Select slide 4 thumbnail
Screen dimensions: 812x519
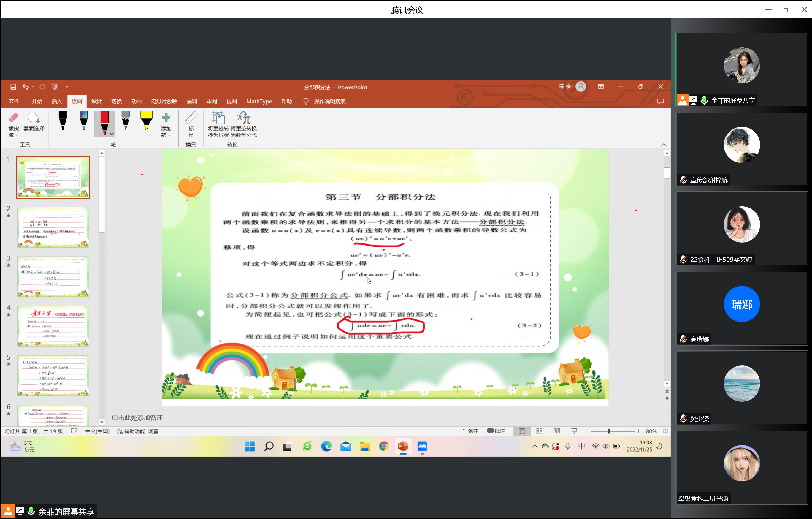[53, 326]
